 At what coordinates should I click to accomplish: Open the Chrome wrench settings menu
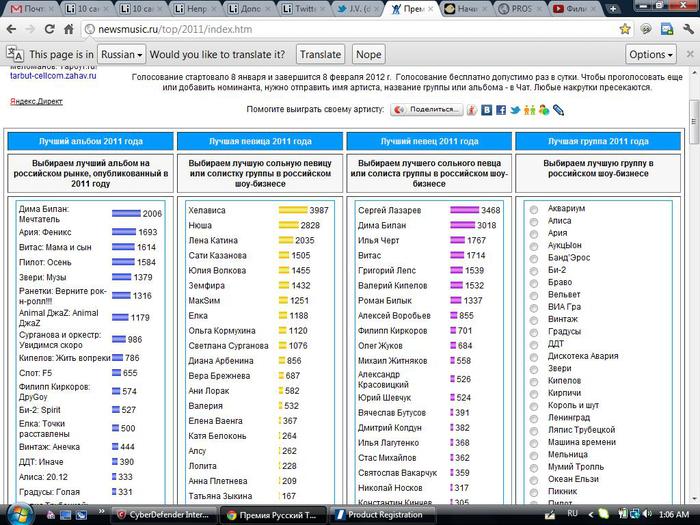(x=688, y=29)
